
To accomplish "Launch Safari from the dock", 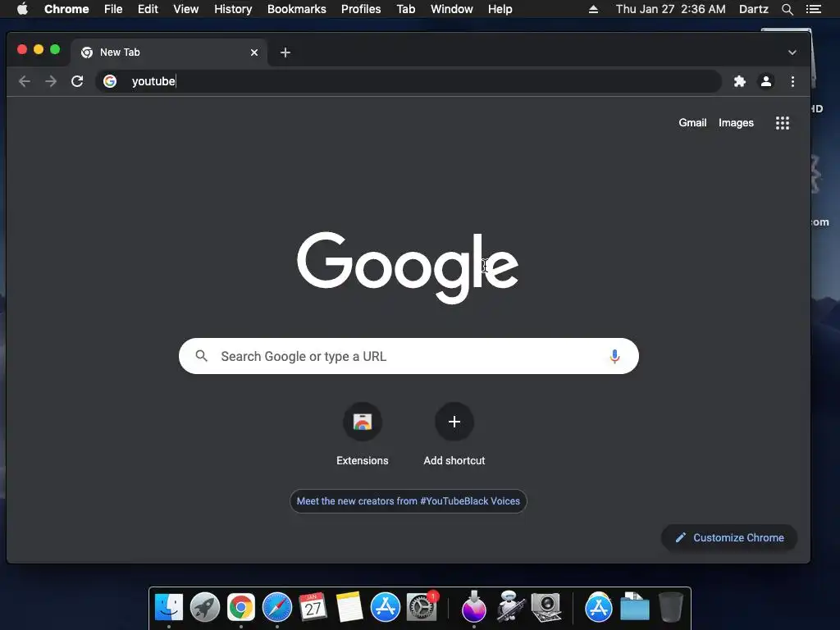I will 277,608.
